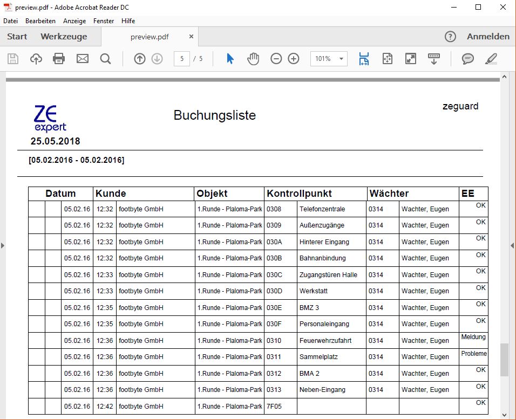
Task: Close the preview.pdf tab
Action: click(x=191, y=37)
